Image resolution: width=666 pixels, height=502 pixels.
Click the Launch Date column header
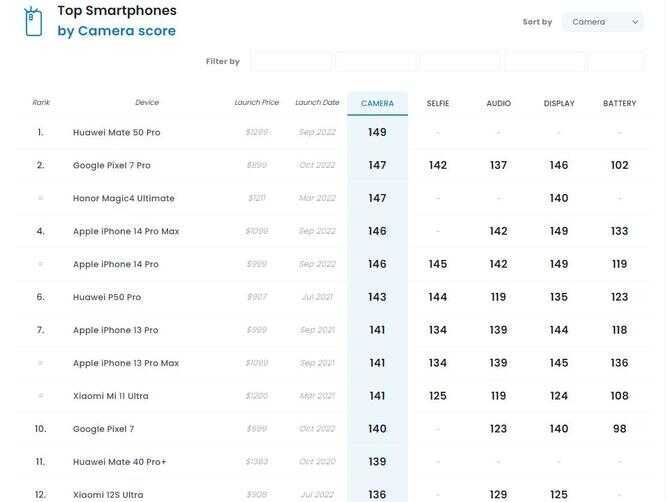point(317,103)
